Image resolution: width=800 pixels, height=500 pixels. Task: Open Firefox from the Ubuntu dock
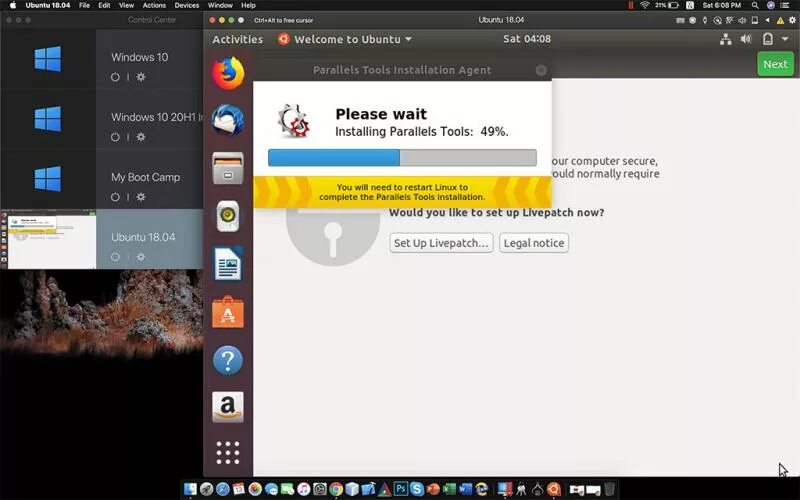click(x=228, y=73)
